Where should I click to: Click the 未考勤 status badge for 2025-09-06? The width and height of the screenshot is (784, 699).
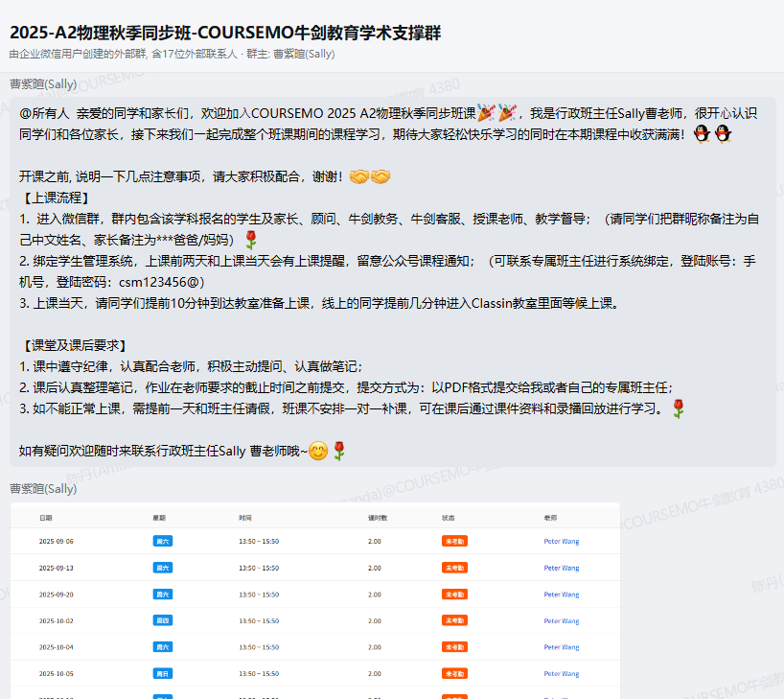click(x=454, y=541)
